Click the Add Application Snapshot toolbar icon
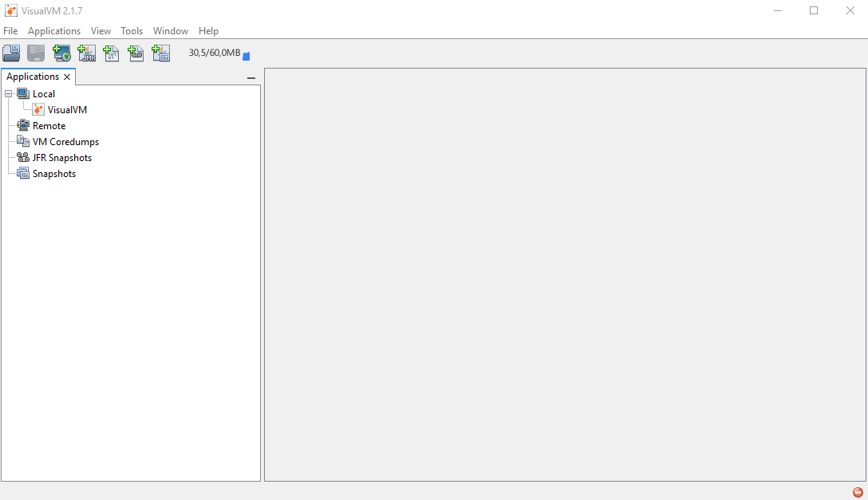The height and width of the screenshot is (500, 868). coord(161,53)
